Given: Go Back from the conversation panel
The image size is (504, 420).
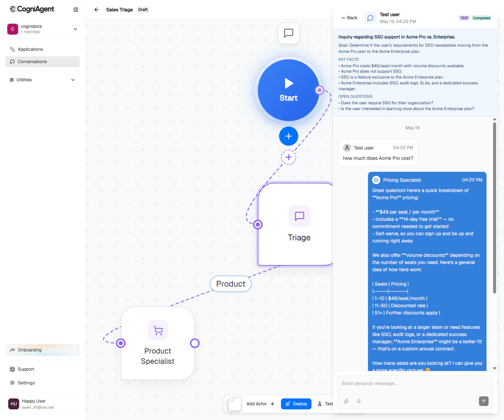Looking at the screenshot, I should [349, 18].
